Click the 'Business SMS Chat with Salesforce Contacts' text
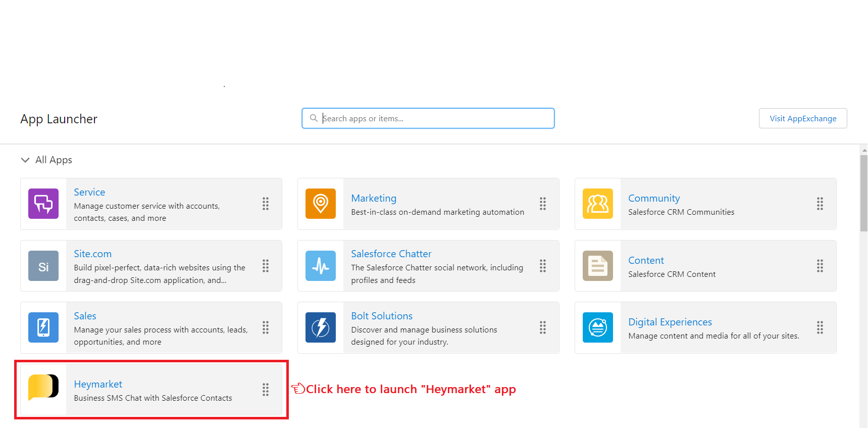This screenshot has width=868, height=428. click(153, 398)
